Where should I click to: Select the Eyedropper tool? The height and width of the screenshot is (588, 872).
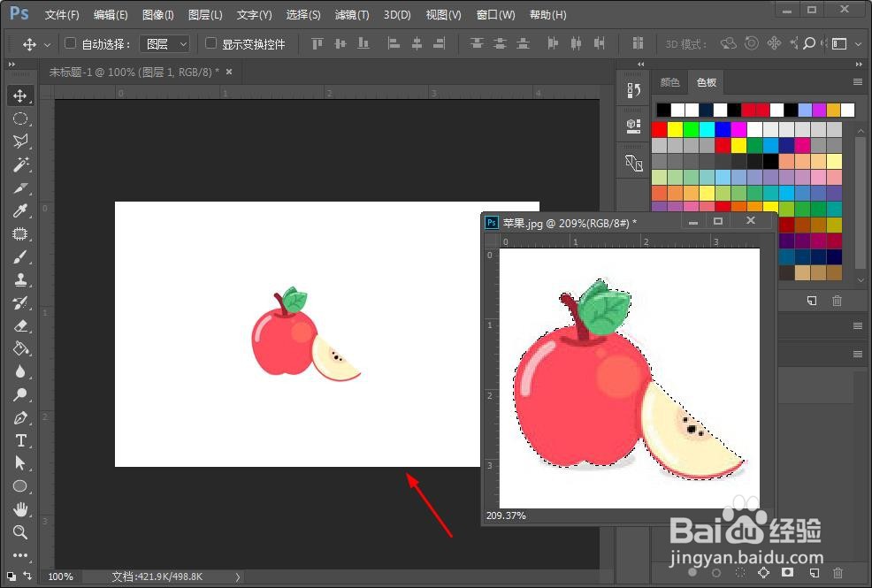(x=20, y=210)
